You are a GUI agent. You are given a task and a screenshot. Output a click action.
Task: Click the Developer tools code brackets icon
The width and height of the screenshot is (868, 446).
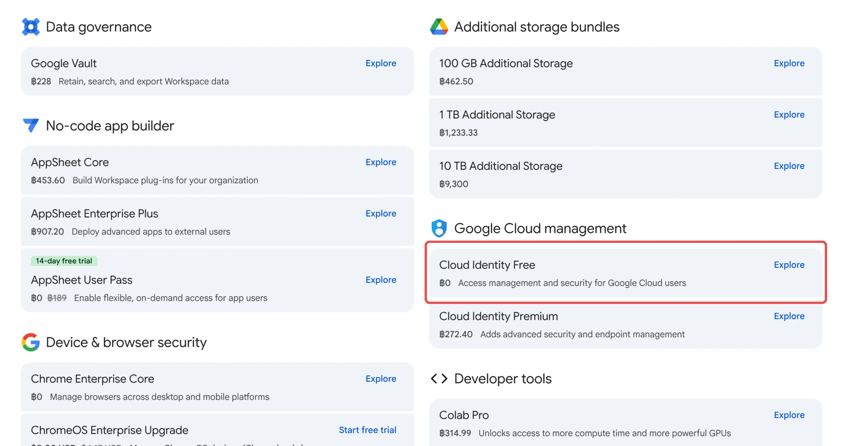439,378
